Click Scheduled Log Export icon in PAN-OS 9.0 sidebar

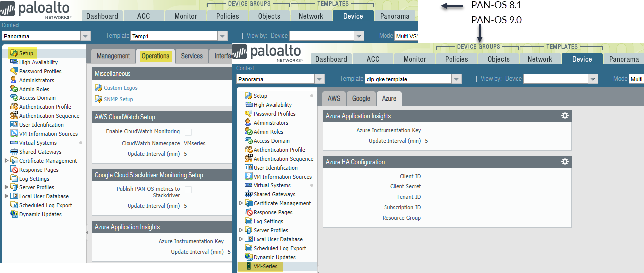click(249, 248)
